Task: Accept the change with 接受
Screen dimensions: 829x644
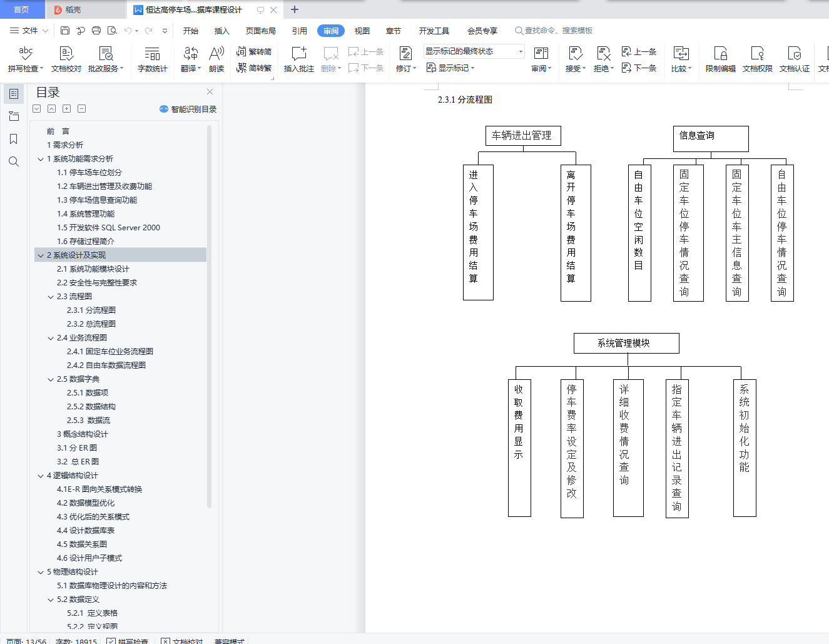Action: click(576, 59)
